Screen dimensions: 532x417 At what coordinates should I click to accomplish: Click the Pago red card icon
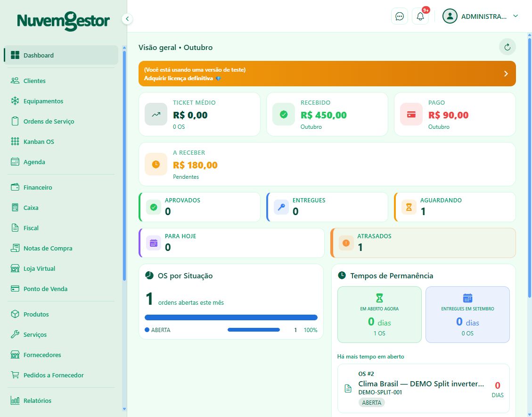tap(411, 115)
